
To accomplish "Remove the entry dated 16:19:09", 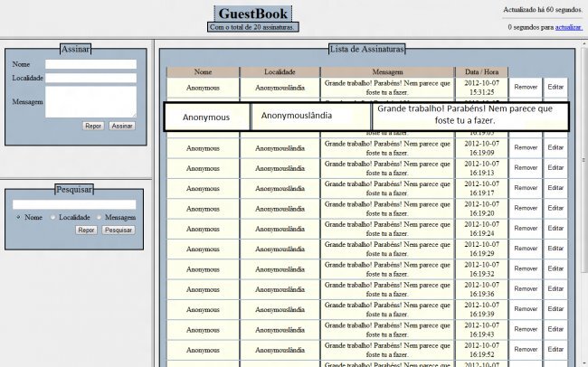I will tap(526, 147).
